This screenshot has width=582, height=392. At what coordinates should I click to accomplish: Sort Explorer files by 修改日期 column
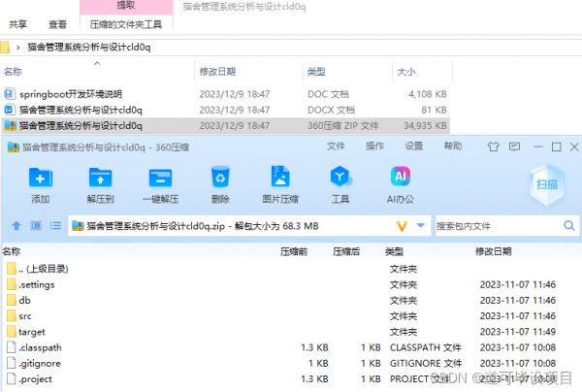coord(217,72)
